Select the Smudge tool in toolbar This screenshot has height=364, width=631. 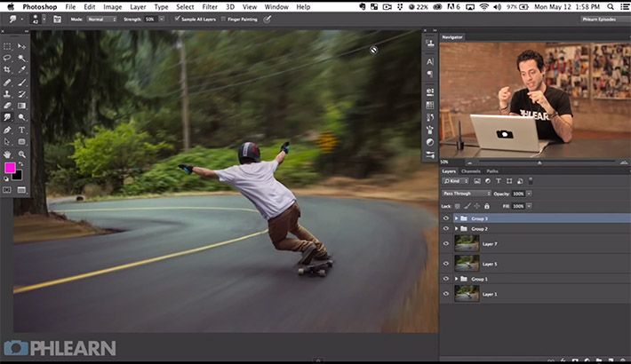pyautogui.click(x=7, y=117)
